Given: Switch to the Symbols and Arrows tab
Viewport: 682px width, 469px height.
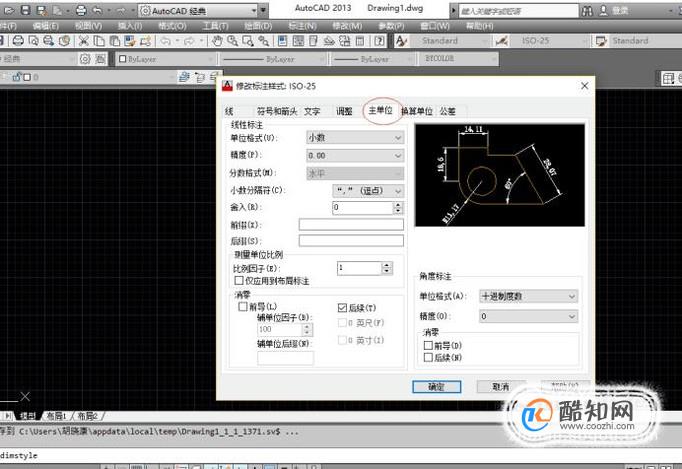Looking at the screenshot, I should point(277,111).
